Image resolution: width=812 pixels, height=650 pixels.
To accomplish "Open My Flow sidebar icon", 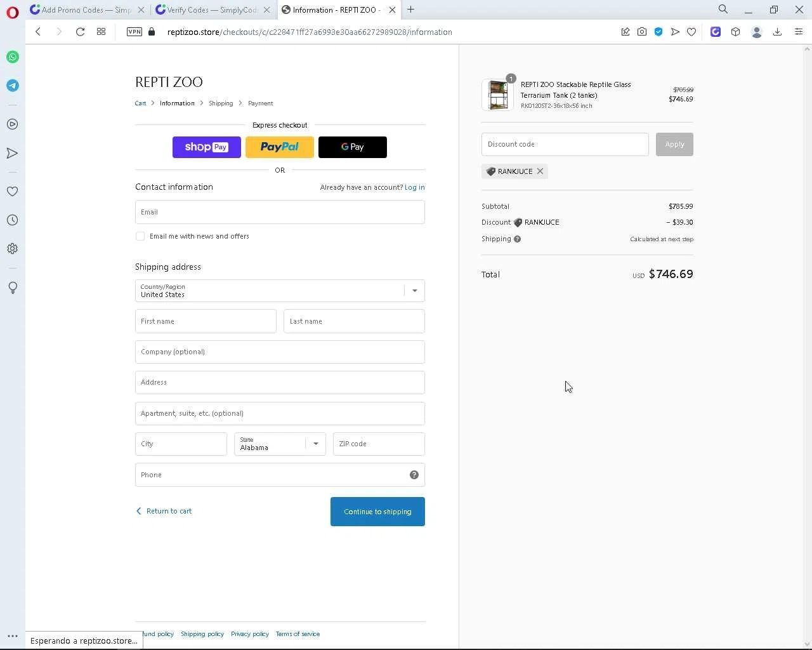I will [13, 153].
